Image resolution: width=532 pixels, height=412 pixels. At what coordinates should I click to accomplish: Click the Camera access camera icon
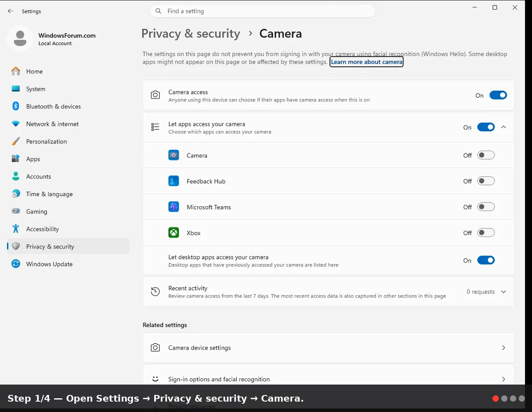pyautogui.click(x=155, y=95)
